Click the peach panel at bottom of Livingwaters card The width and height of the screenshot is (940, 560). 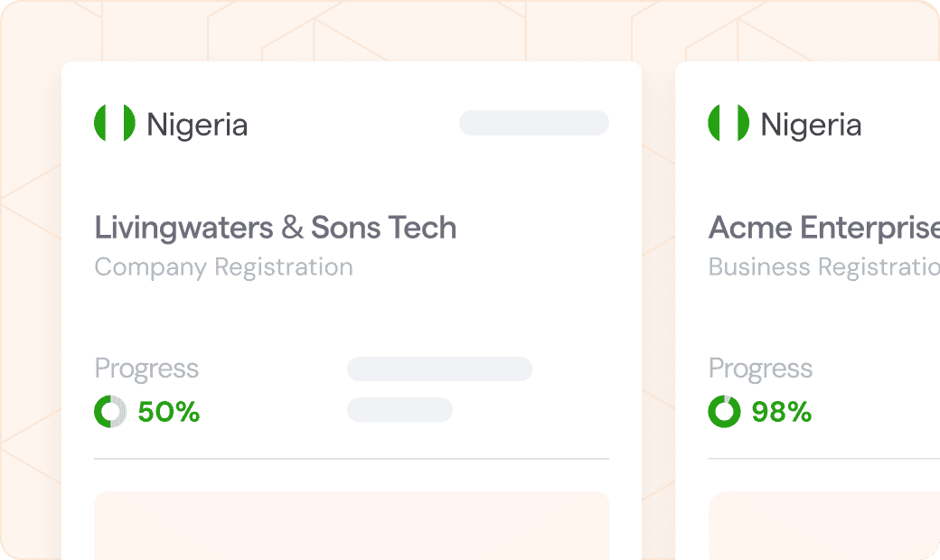click(351, 524)
